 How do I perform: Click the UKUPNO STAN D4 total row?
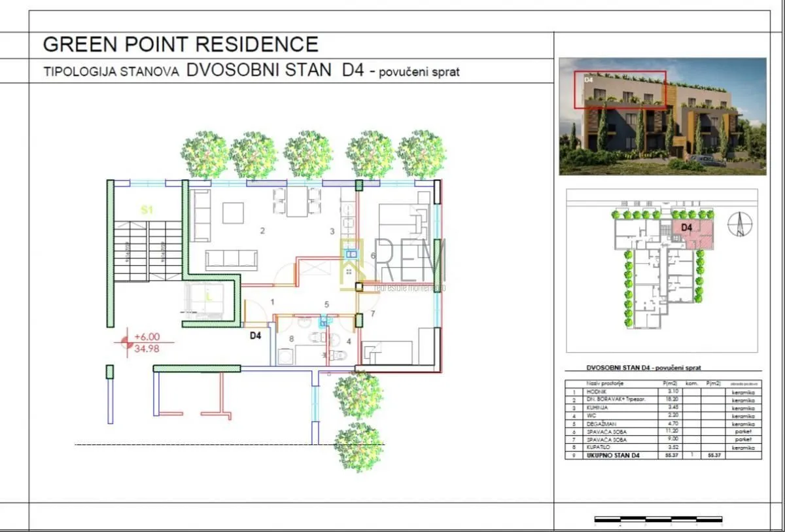coord(663,455)
